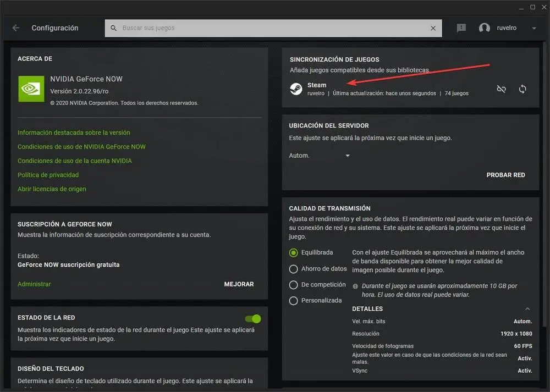Open the server location Autom. dropdown
Screen dimensions: 550x392
point(319,156)
